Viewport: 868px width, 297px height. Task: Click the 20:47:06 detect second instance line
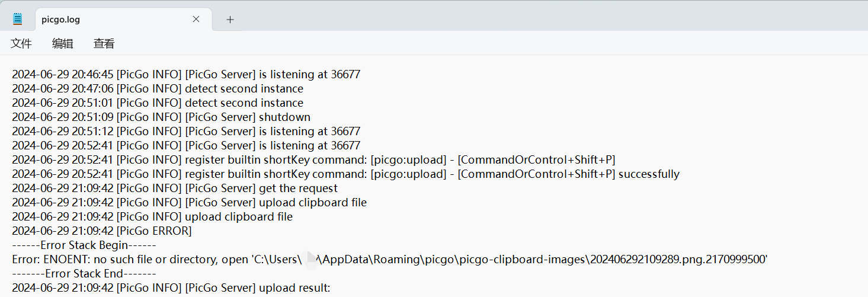click(158, 88)
